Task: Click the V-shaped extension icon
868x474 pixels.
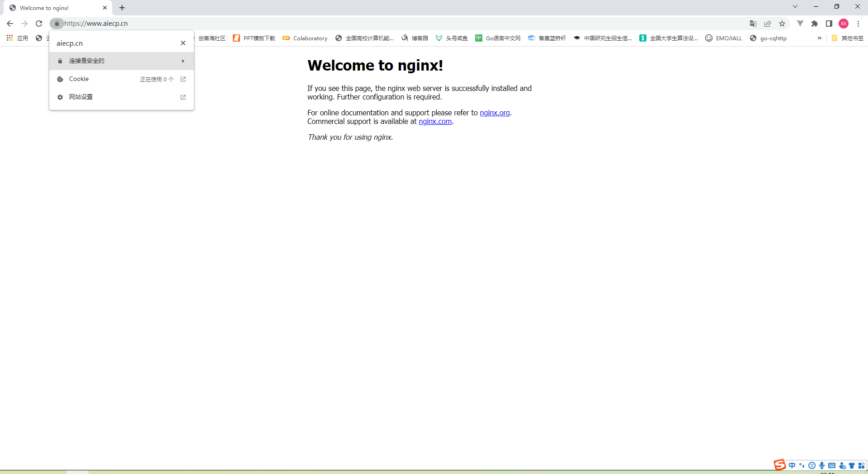Action: [800, 24]
